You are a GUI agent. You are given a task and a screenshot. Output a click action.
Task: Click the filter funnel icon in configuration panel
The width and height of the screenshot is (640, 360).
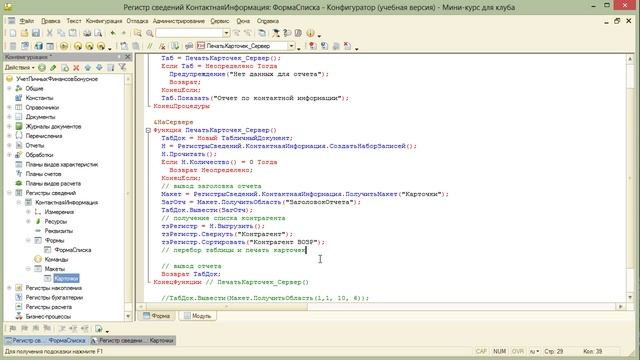122,67
